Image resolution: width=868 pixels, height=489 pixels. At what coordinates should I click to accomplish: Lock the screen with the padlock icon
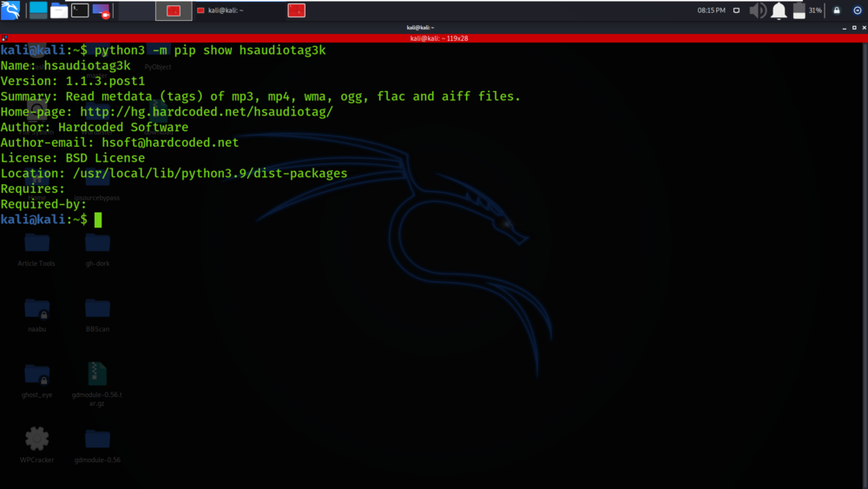[837, 10]
